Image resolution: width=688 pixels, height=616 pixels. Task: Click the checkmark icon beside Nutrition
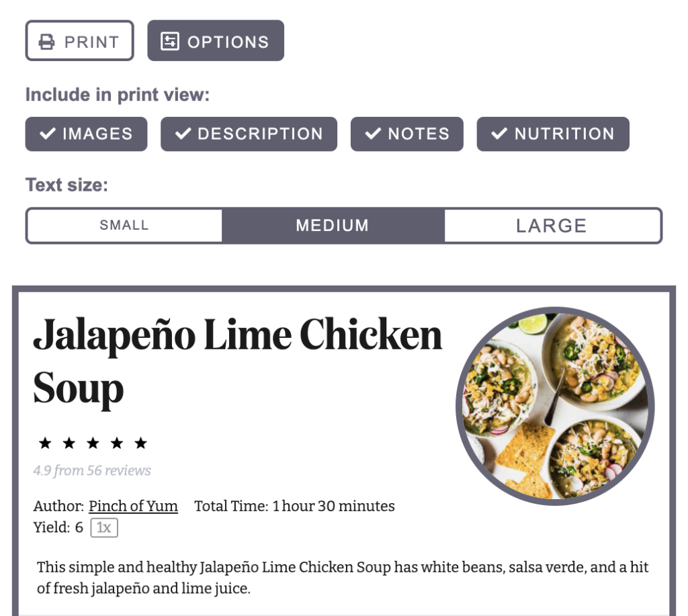coord(499,134)
